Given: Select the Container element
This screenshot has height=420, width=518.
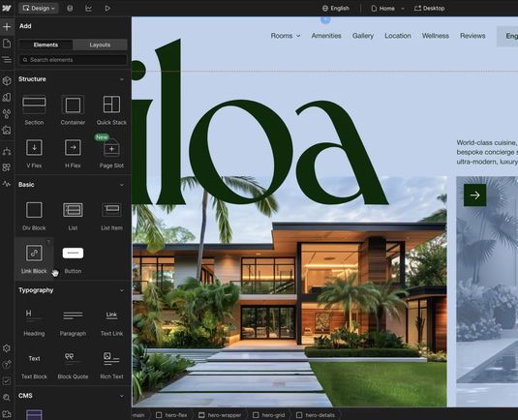Looking at the screenshot, I should click(73, 110).
